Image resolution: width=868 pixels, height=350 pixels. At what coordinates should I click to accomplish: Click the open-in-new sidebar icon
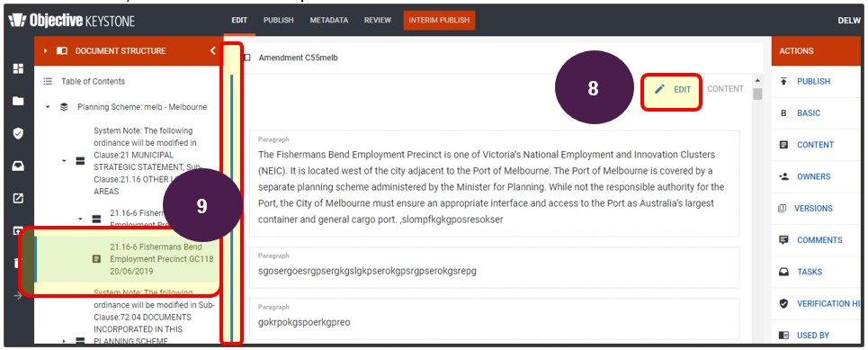[x=18, y=198]
